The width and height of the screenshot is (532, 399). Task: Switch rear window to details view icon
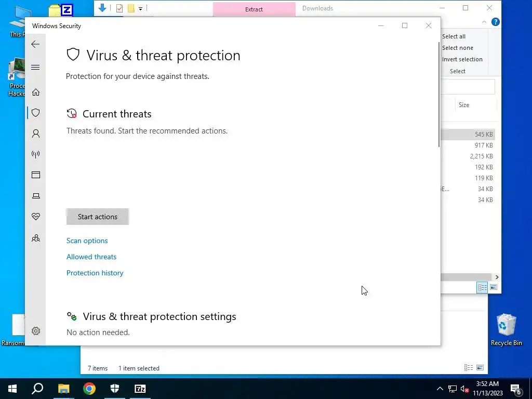[469, 367]
